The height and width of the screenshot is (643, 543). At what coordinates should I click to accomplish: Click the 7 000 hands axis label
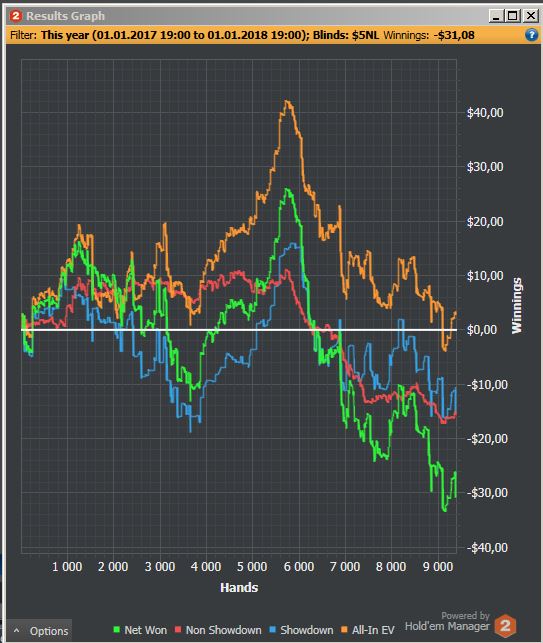(x=345, y=567)
